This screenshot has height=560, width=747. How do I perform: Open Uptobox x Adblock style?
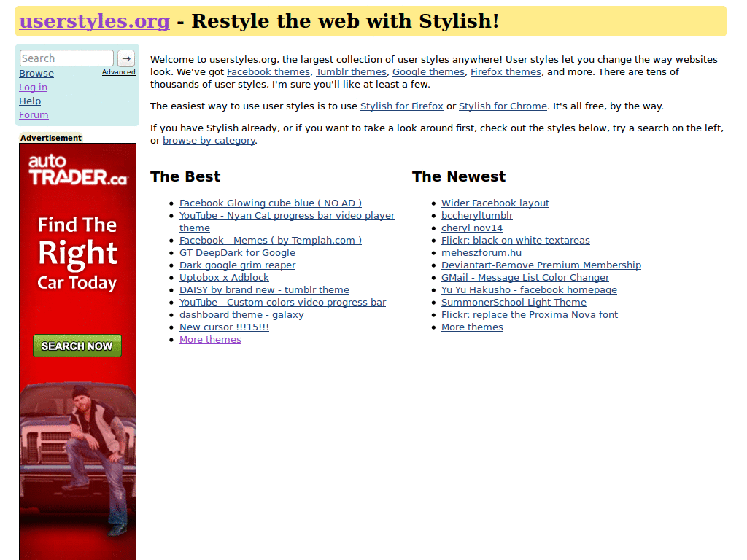click(224, 278)
